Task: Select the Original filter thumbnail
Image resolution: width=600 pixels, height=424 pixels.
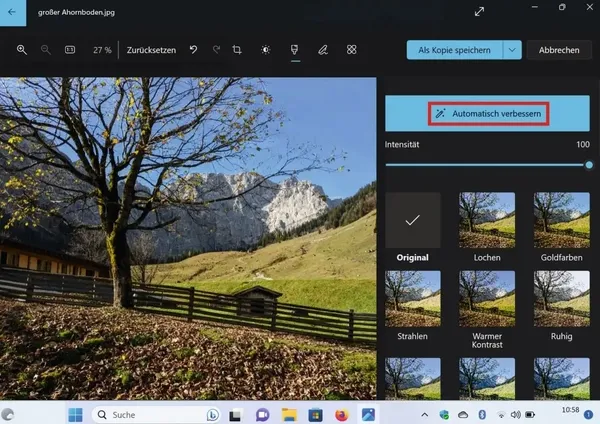Action: tap(412, 220)
